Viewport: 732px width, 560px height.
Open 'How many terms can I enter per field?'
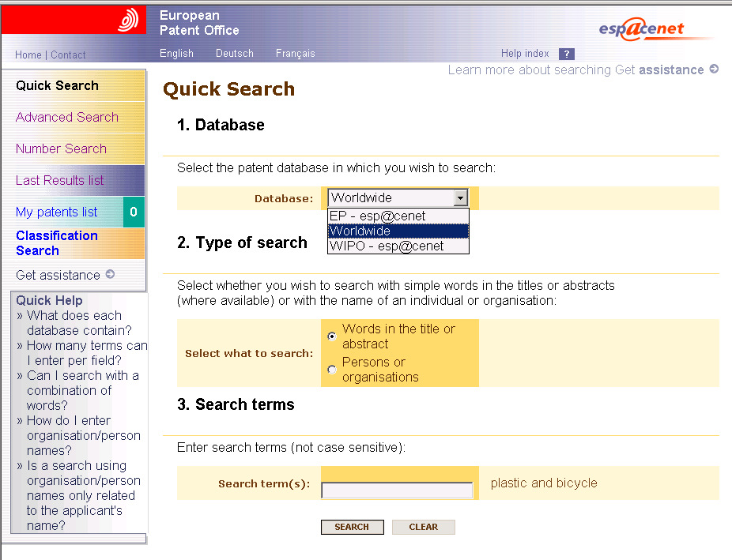click(x=87, y=353)
